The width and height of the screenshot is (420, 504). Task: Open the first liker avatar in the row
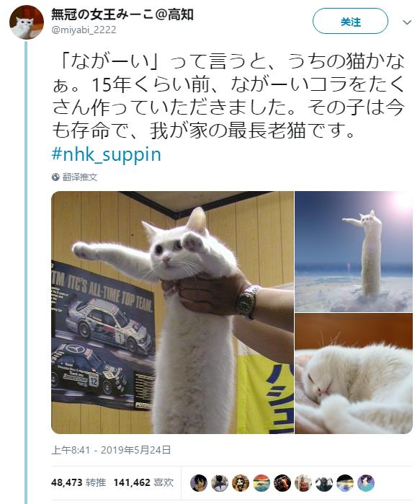199,483
